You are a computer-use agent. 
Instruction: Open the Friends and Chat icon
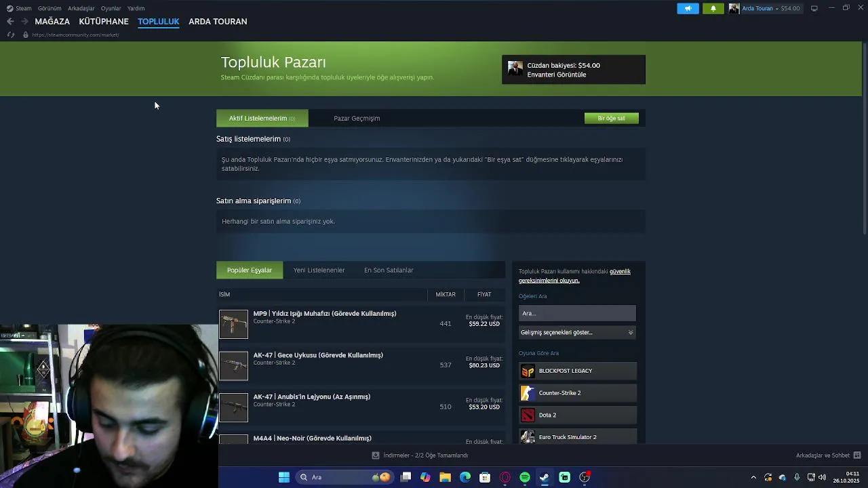[857, 455]
